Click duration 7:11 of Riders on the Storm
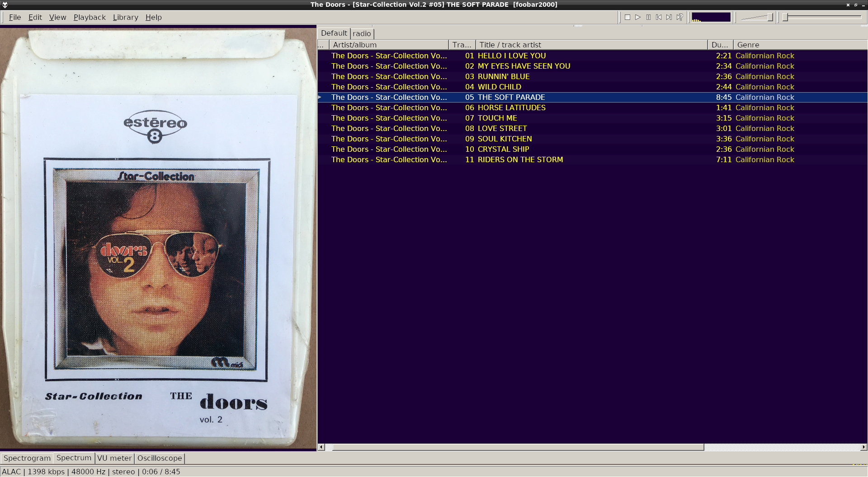The height and width of the screenshot is (477, 868). 724,159
